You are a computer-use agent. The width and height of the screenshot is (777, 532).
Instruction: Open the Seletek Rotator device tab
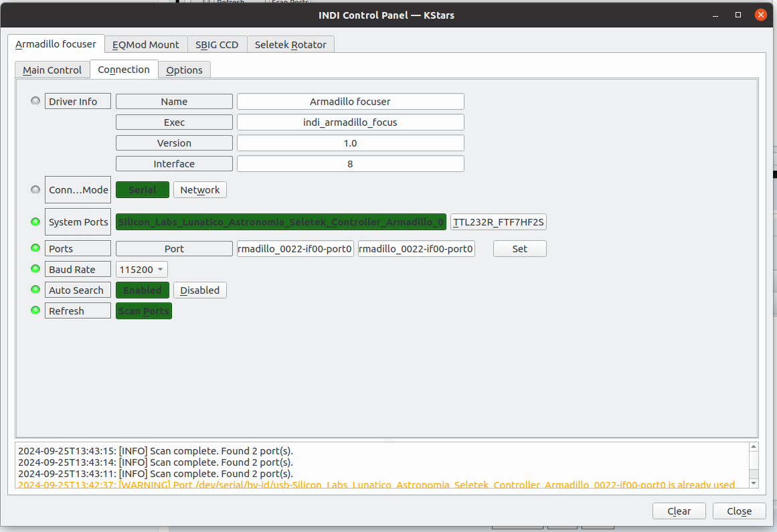coord(290,45)
